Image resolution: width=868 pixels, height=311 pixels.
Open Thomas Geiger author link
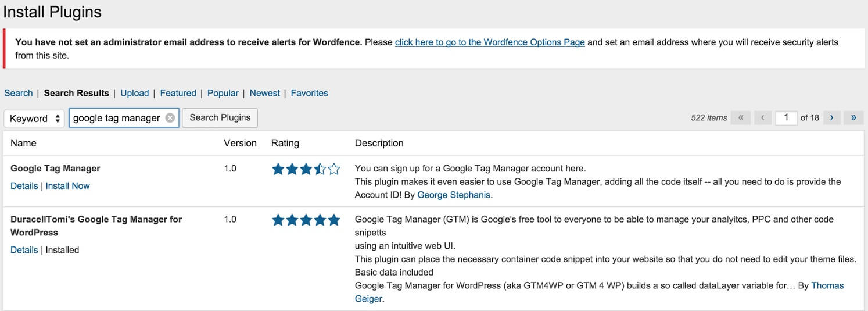[600, 292]
